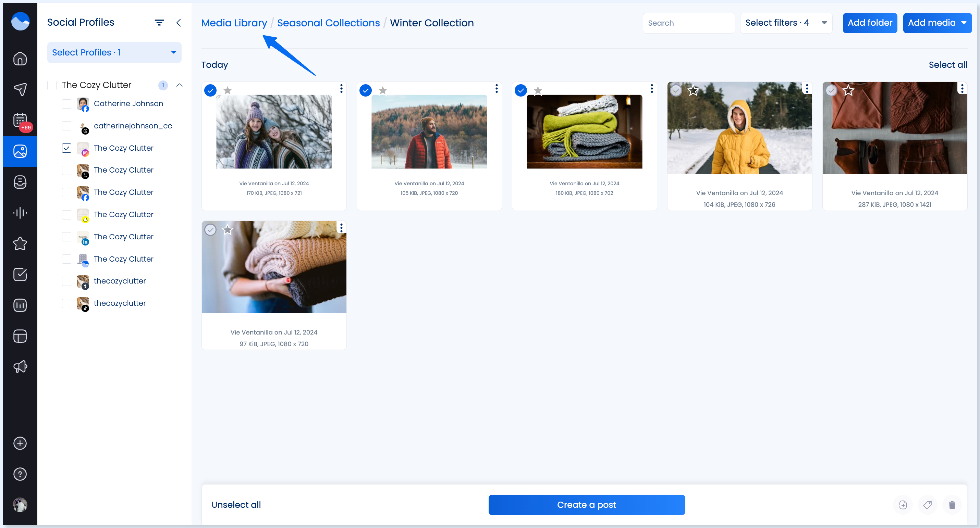Click Select all in Today section
This screenshot has height=528, width=980.
point(948,65)
